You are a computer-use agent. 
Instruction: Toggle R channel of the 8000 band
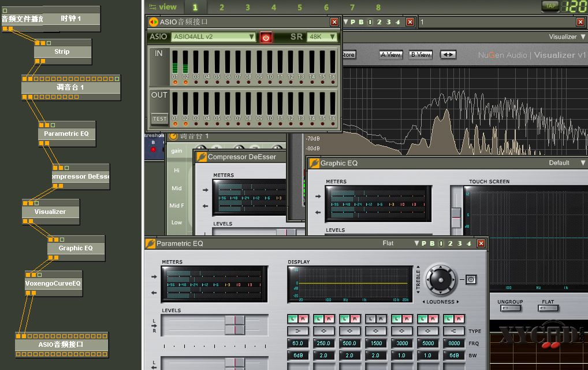pos(459,319)
